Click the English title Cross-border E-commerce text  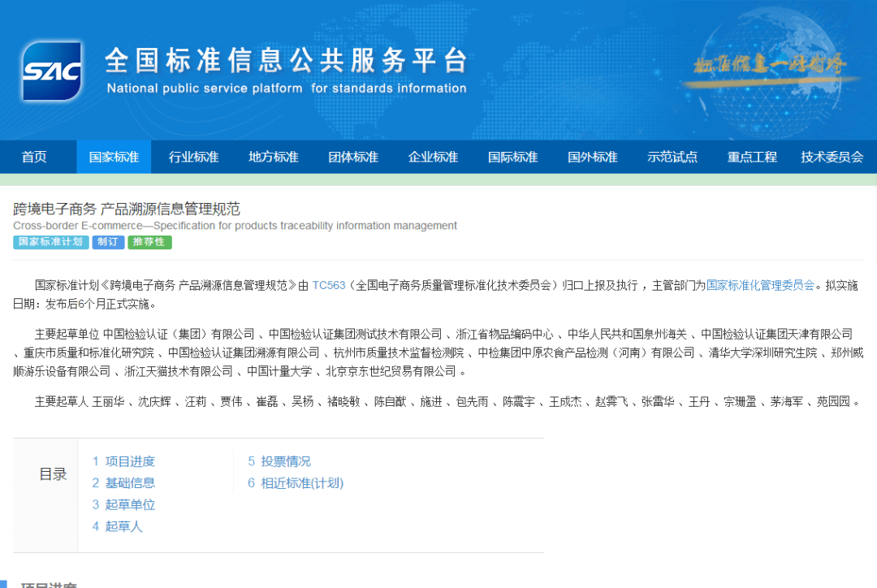pos(235,226)
